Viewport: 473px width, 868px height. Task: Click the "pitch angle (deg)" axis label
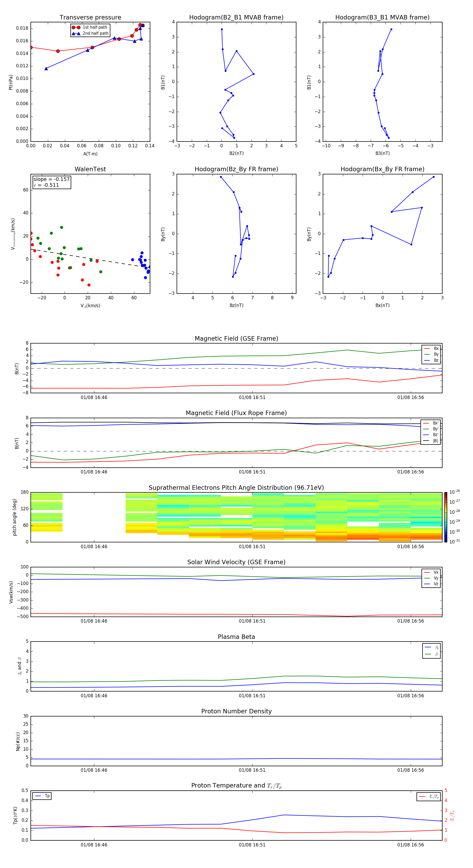click(x=14, y=517)
